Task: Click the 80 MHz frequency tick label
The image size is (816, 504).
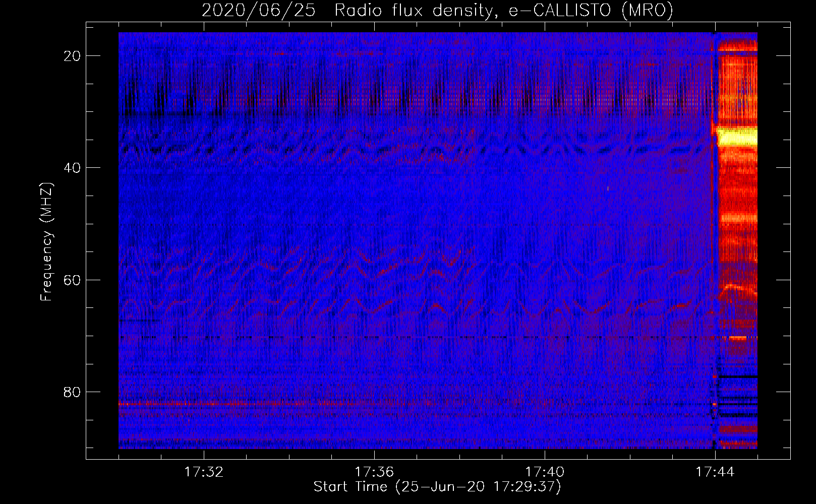Action: tap(72, 392)
